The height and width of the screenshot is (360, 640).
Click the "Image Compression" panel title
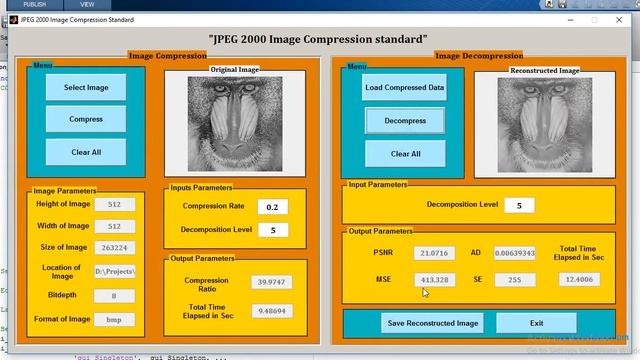click(168, 56)
